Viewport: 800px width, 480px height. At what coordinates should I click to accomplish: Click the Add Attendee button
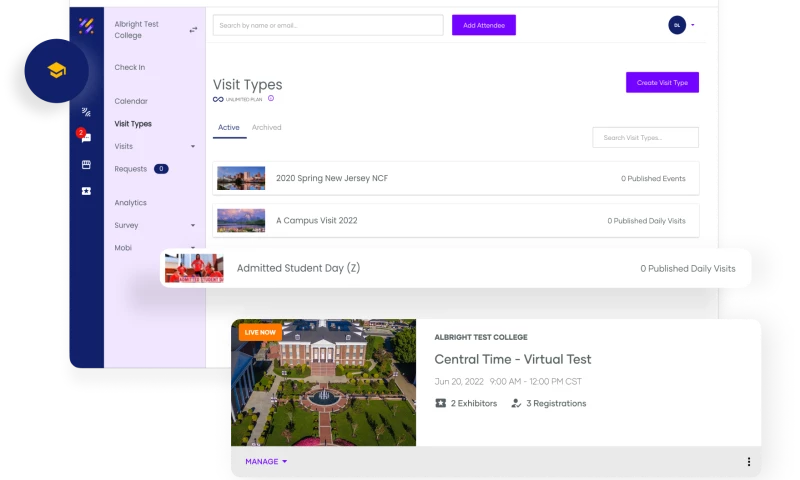click(x=484, y=25)
